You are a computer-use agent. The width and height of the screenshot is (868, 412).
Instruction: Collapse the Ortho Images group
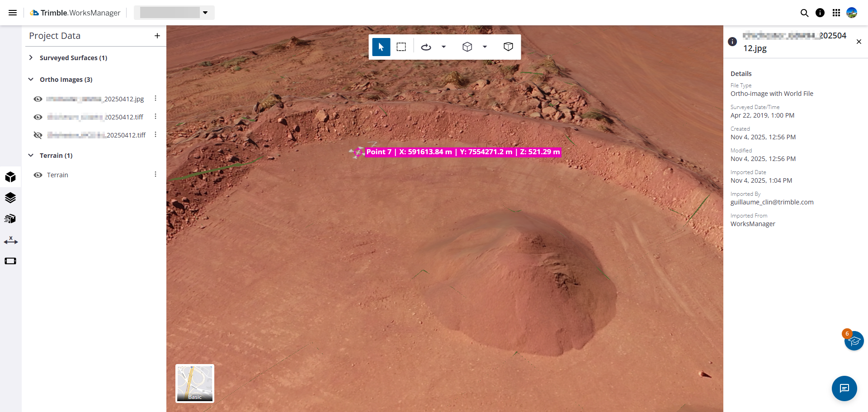31,80
